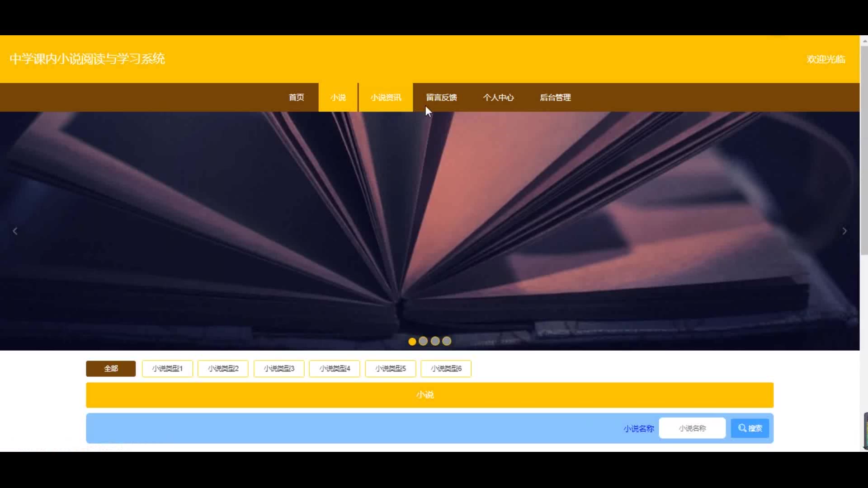Open 留言反馈 in the navigation bar
This screenshot has width=868, height=488.
[x=441, y=97]
